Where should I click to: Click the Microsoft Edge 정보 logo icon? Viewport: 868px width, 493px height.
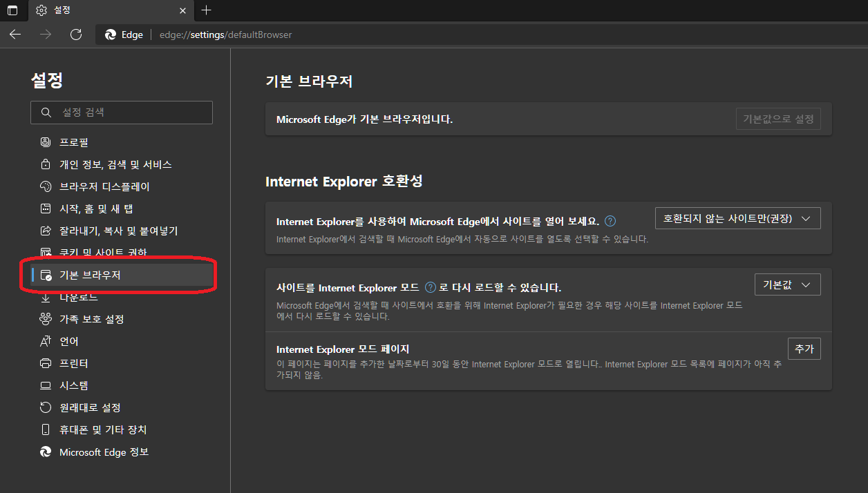click(x=46, y=452)
